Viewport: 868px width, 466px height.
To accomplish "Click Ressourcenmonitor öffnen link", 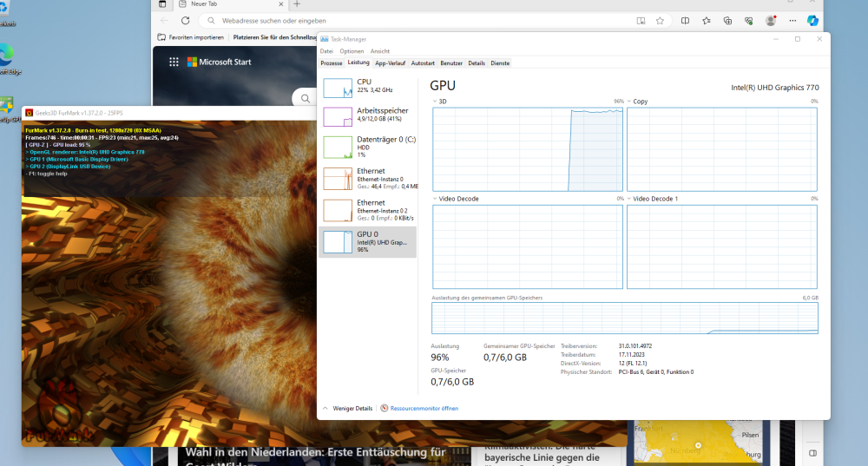I will click(x=424, y=409).
